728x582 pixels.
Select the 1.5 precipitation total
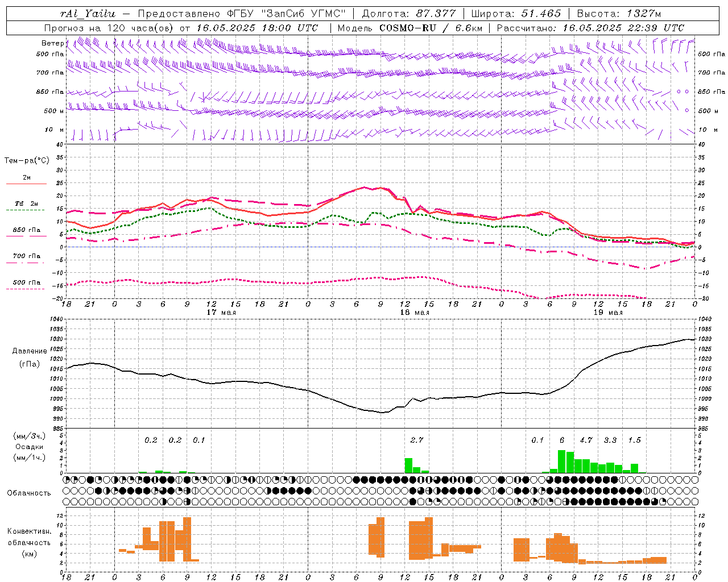(x=634, y=440)
